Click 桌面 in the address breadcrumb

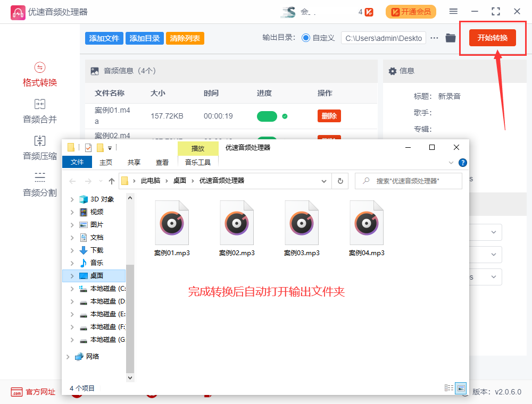pyautogui.click(x=180, y=181)
